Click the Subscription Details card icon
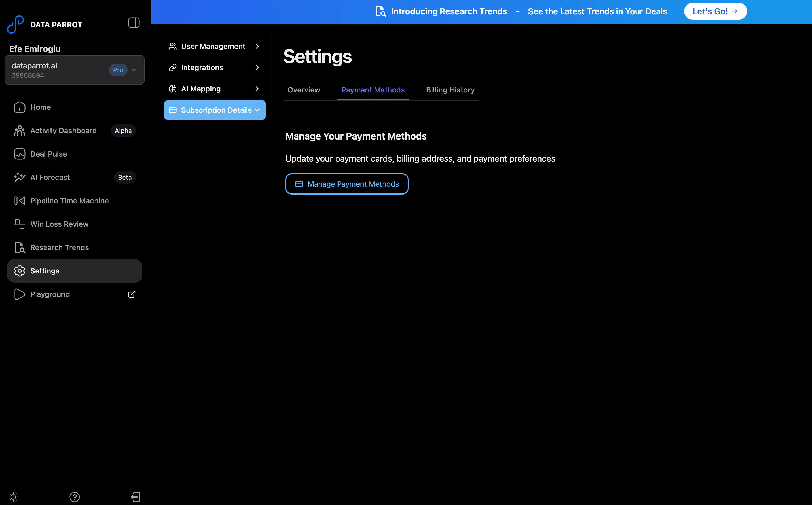The height and width of the screenshot is (505, 812). click(x=173, y=110)
